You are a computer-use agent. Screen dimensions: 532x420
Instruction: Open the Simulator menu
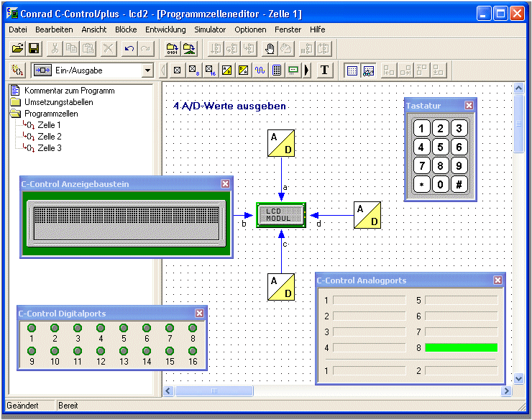[210, 30]
